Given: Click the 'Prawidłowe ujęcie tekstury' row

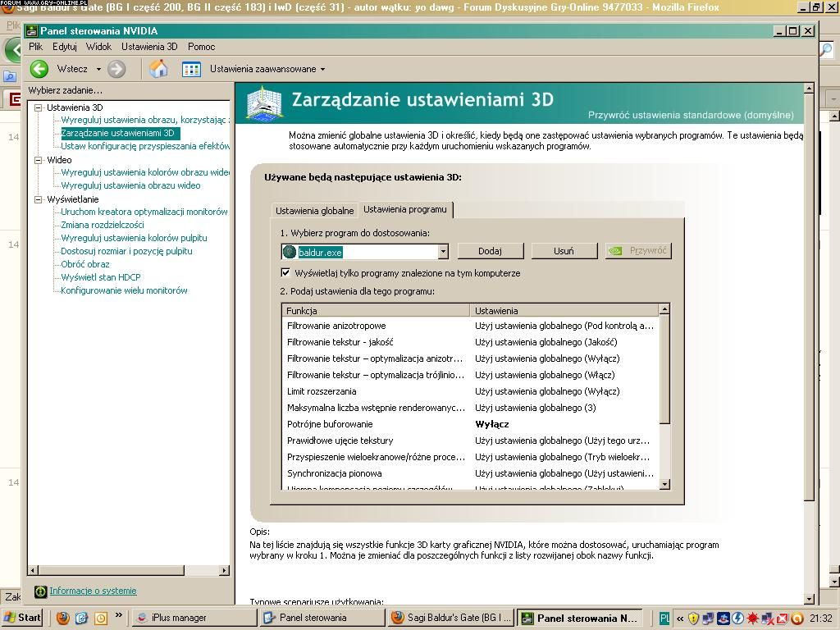Looking at the screenshot, I should click(x=470, y=441).
